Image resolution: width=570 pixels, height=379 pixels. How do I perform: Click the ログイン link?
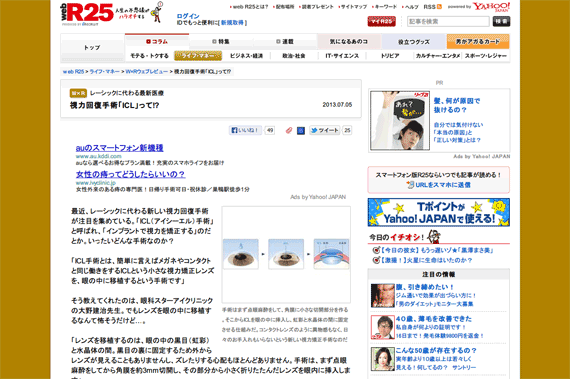188,16
